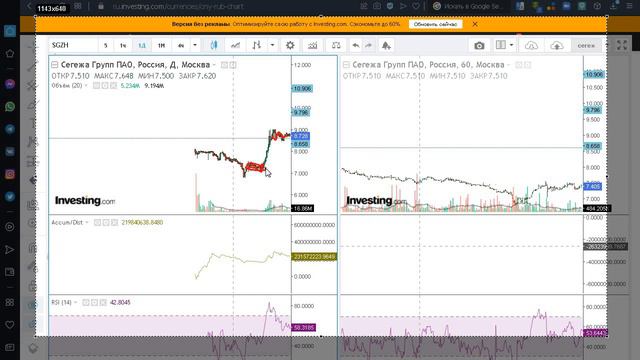The height and width of the screenshot is (360, 640).
Task: Remove the Объем indicator with its delete icon
Action: tap(113, 86)
